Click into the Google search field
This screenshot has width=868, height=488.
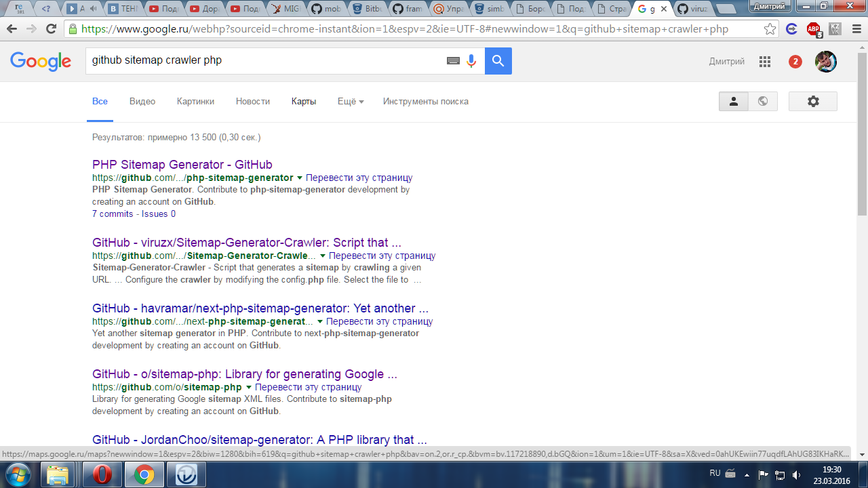click(x=264, y=60)
